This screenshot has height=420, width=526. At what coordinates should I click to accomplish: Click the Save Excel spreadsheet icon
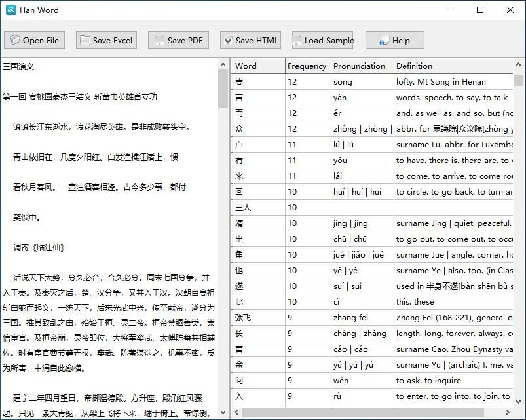point(85,40)
